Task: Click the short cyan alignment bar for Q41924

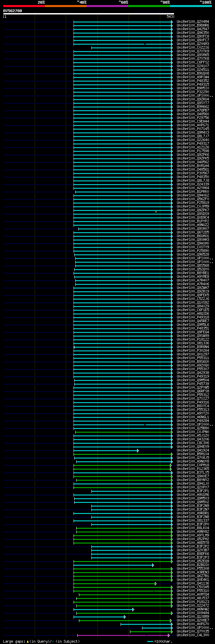Action: (x=106, y=450)
